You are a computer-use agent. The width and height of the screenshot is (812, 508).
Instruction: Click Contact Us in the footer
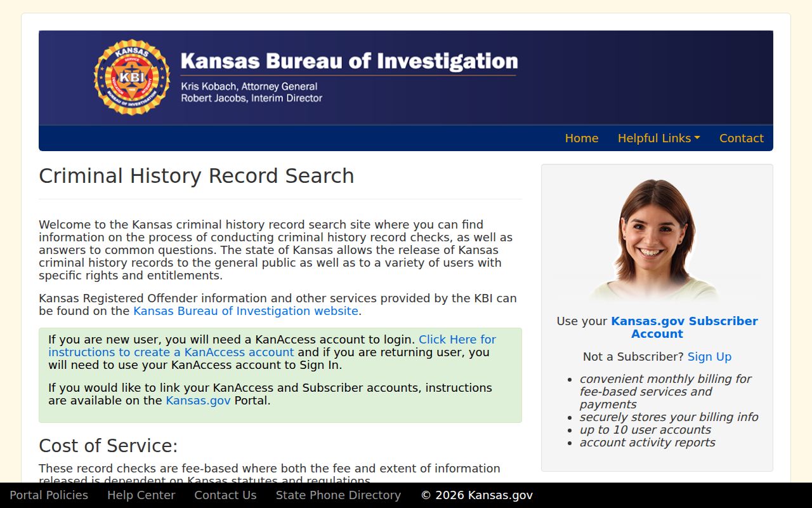225,495
